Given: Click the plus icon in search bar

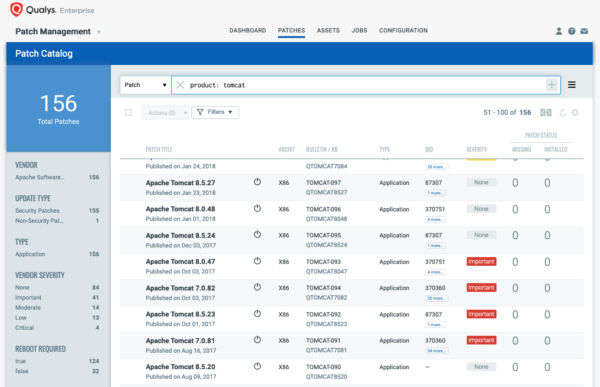Looking at the screenshot, I should coord(551,85).
